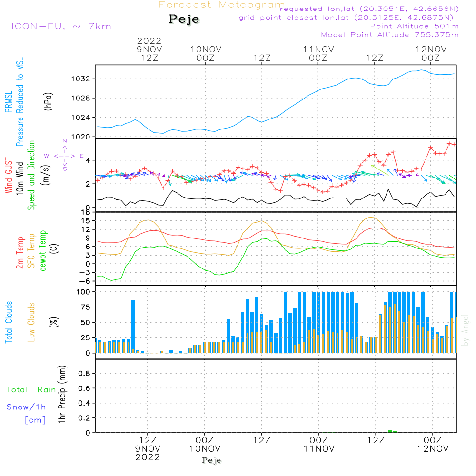Select the orange SFC Temp legend label

point(31,250)
